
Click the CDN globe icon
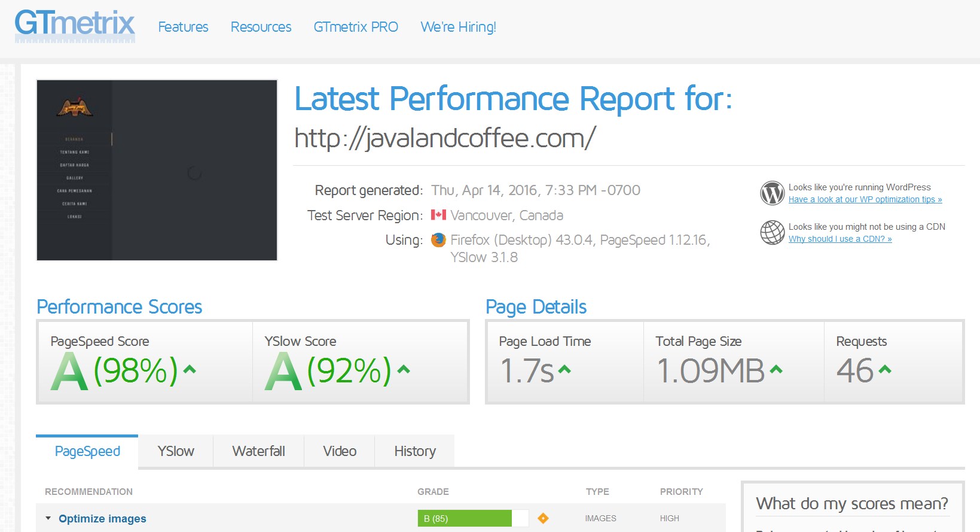pos(772,232)
